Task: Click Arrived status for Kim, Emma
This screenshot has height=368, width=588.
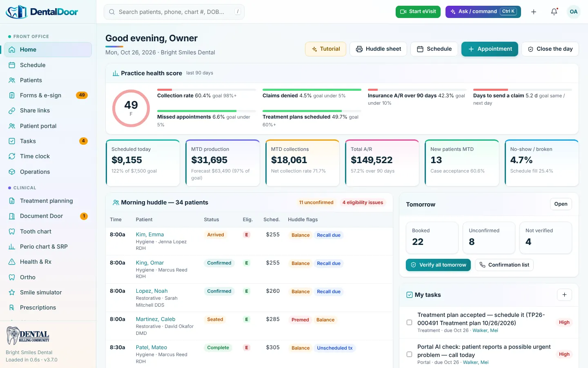Action: [x=216, y=235]
